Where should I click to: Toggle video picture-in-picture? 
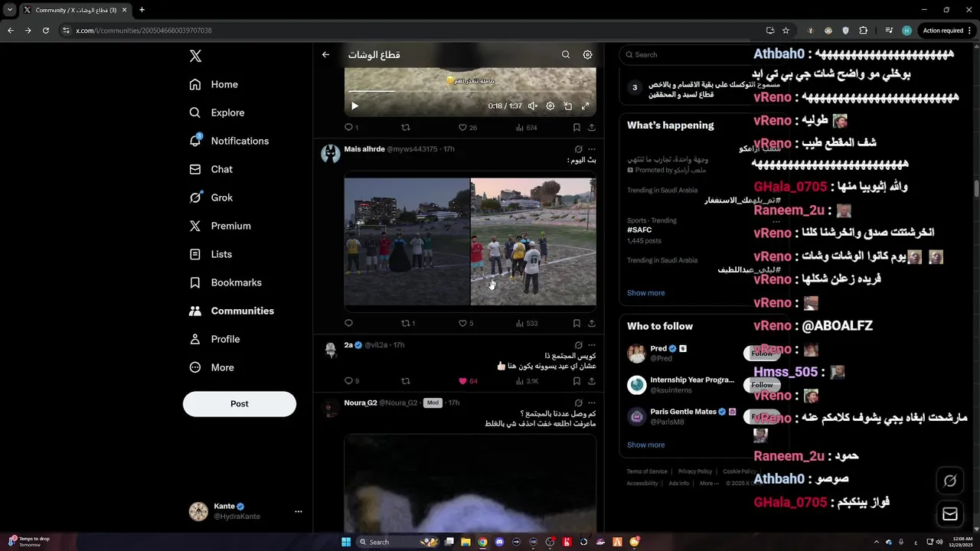[x=568, y=106]
